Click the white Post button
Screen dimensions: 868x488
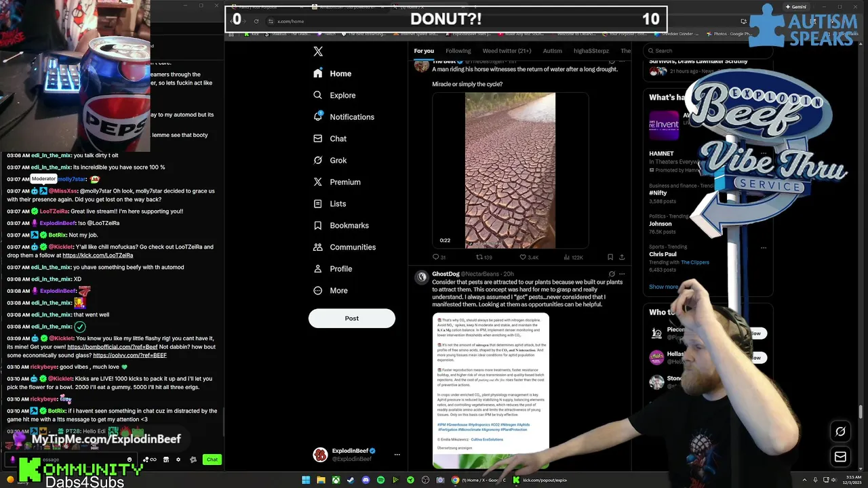(351, 318)
